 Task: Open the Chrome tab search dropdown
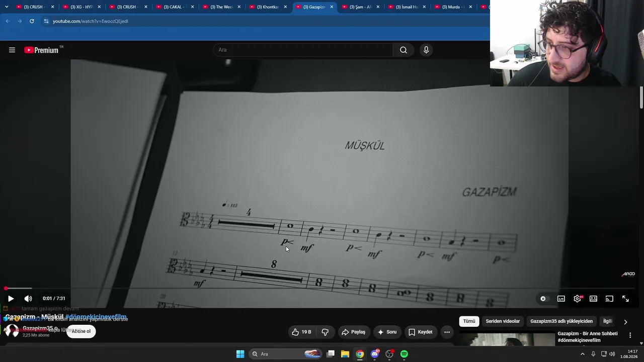pos(7,7)
